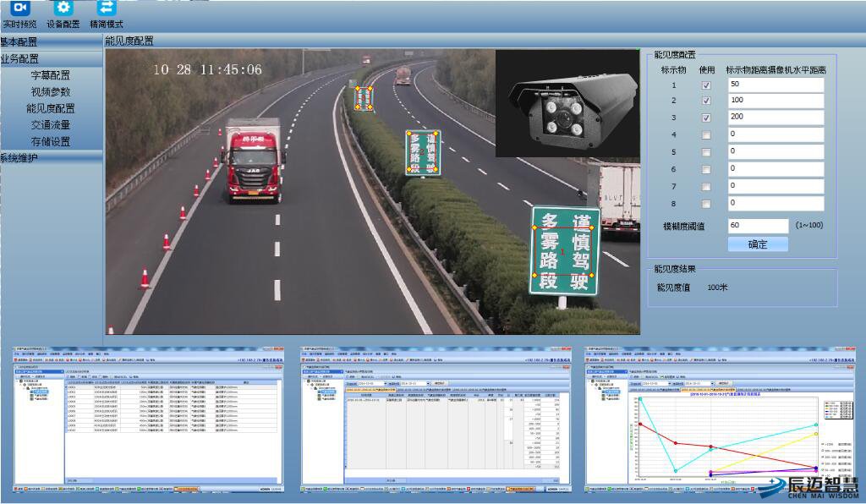Click the 模糊度阈值 field showing 60
Image resolution: width=866 pixels, height=504 pixels.
coord(759,226)
